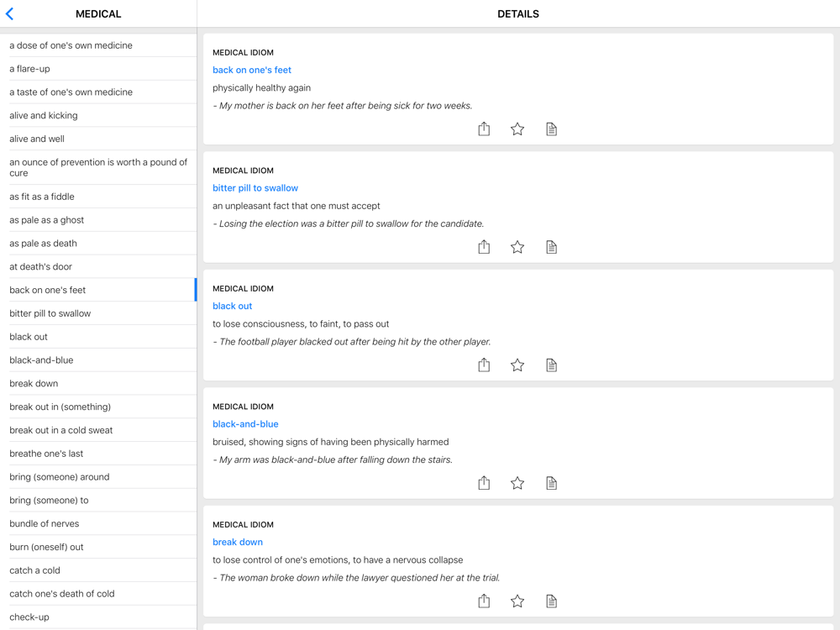Open 'bring (someone) around'
Image resolution: width=840 pixels, height=630 pixels.
[98, 477]
